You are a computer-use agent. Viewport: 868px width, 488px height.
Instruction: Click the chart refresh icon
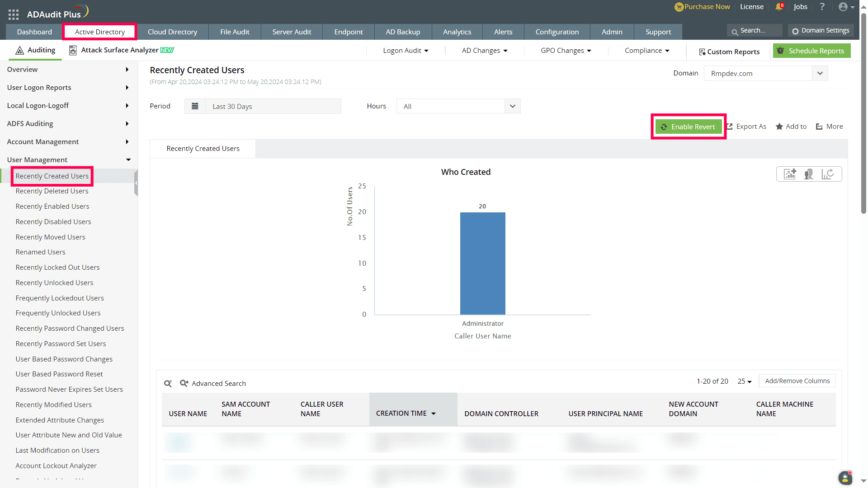tap(828, 174)
